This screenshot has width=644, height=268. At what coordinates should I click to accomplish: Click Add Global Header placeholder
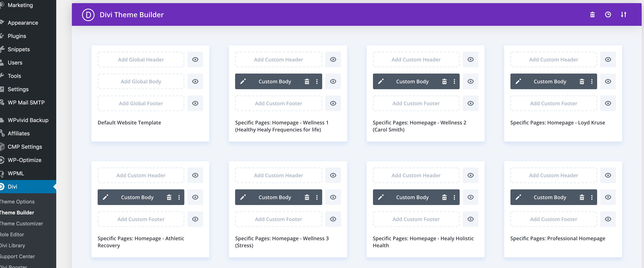click(141, 59)
